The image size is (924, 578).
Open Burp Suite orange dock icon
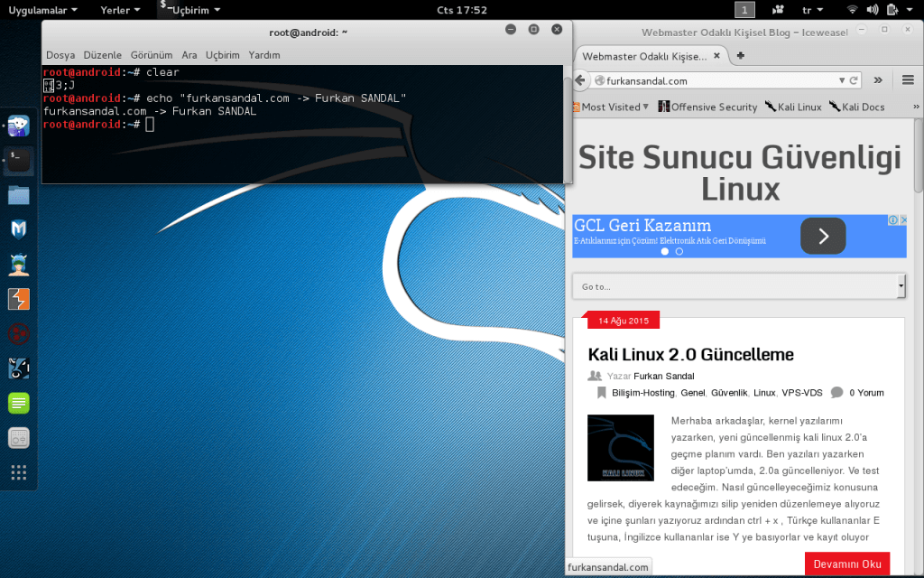click(x=19, y=299)
